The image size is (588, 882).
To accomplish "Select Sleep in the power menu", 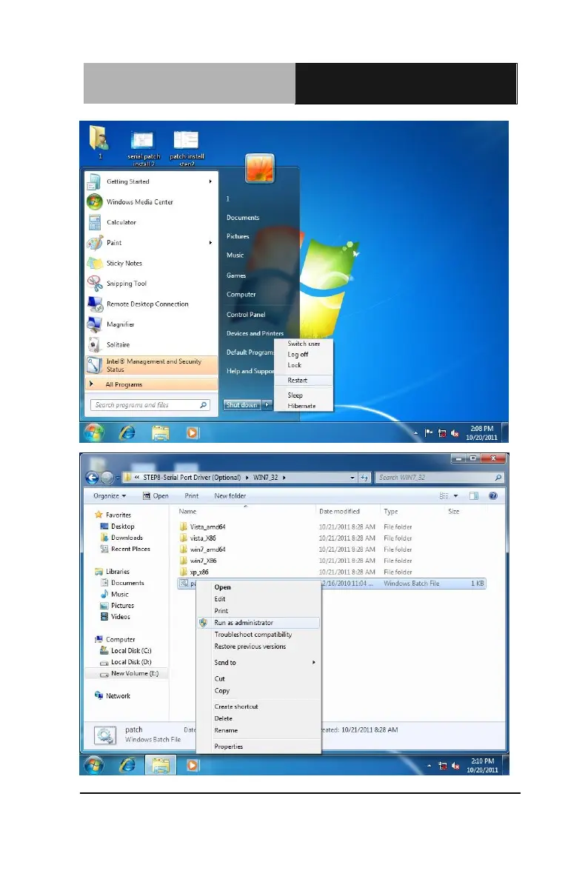I will click(304, 395).
